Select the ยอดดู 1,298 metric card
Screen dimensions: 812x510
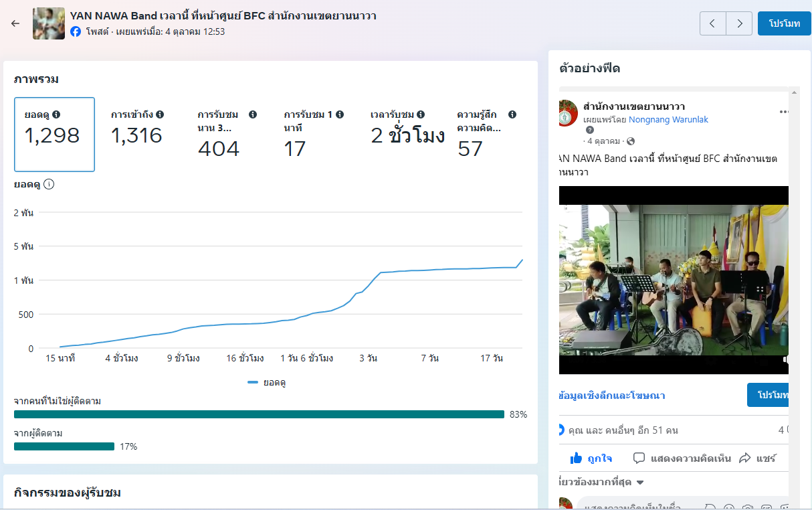pyautogui.click(x=54, y=135)
